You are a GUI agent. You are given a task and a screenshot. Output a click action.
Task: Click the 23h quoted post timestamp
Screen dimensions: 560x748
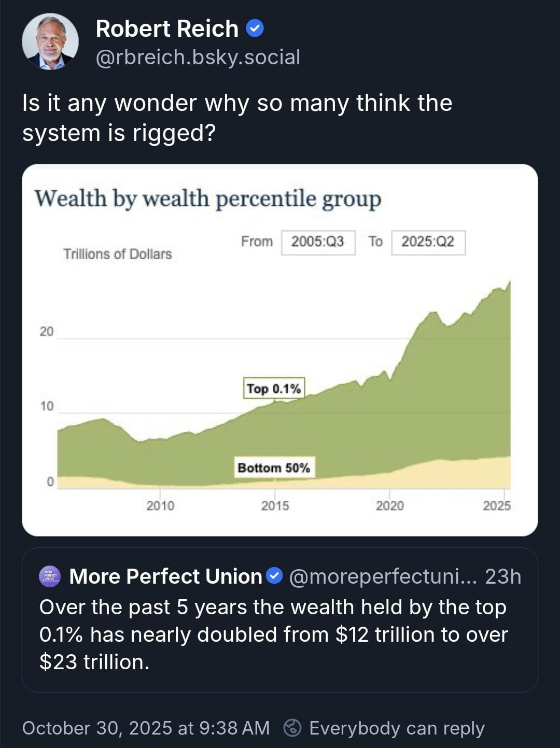(x=503, y=576)
